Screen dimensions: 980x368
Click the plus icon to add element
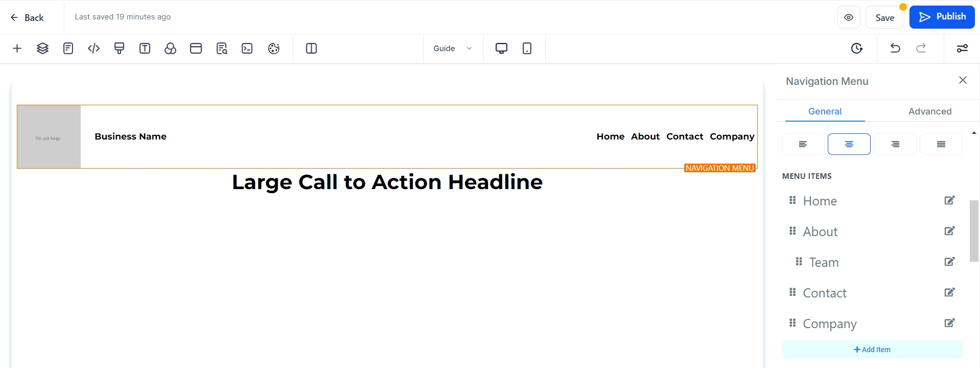[x=17, y=49]
